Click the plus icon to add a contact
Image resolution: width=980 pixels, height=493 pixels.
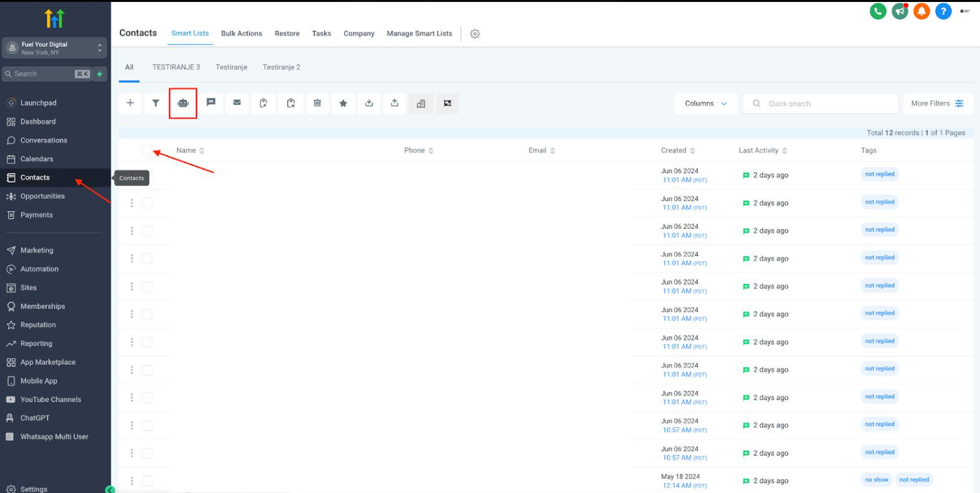130,103
